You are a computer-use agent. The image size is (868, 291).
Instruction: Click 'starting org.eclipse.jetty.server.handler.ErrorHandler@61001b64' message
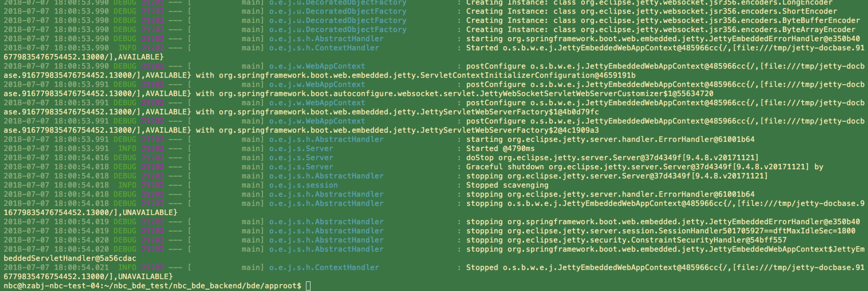610,139
